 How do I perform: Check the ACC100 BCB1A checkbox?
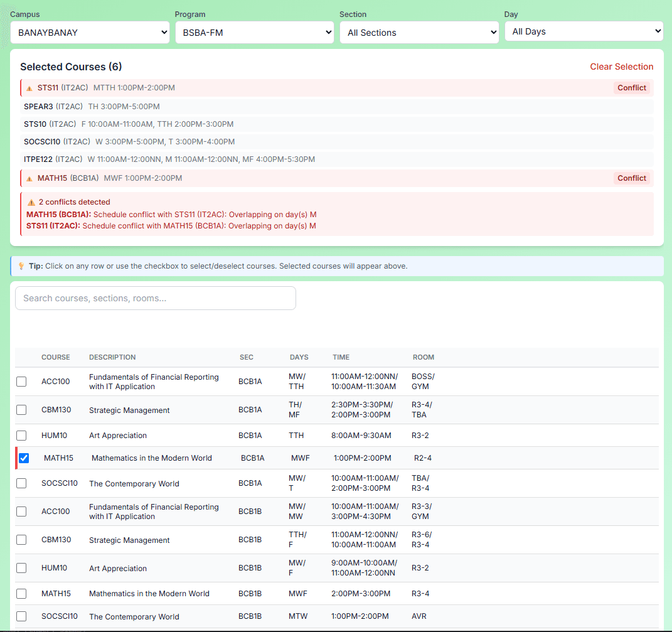21,382
